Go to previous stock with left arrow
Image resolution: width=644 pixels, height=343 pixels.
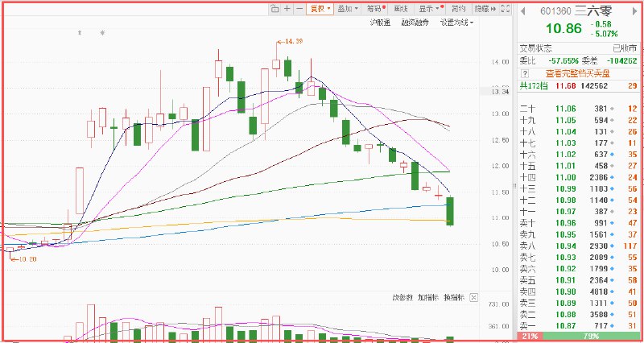click(x=522, y=11)
